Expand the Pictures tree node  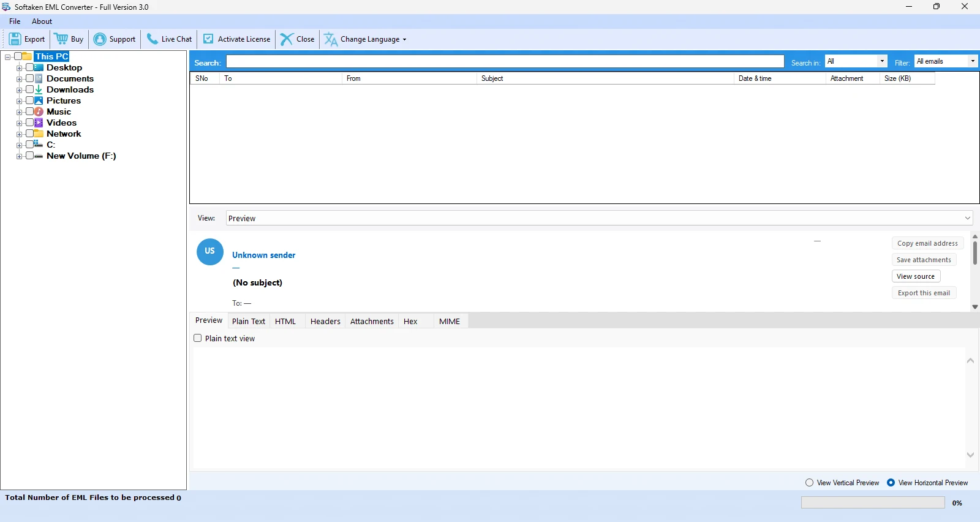point(20,101)
